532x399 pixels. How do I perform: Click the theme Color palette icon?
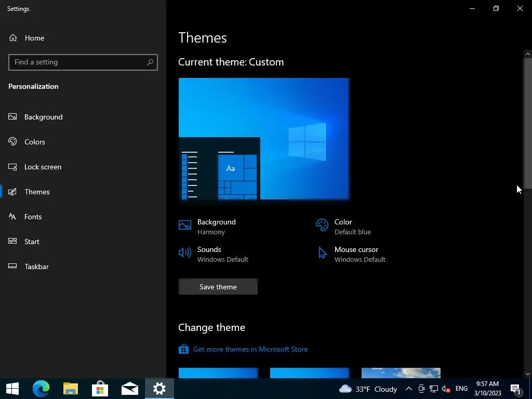pos(322,225)
